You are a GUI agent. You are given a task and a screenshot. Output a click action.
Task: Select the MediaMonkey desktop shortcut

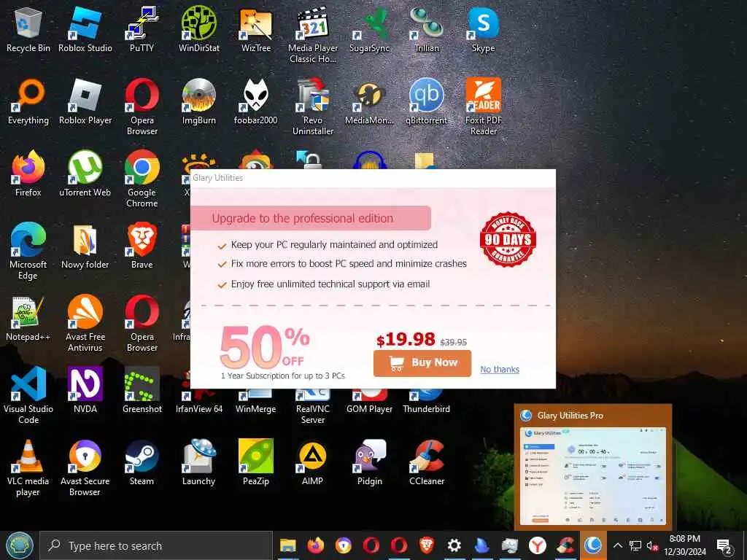tap(370, 101)
